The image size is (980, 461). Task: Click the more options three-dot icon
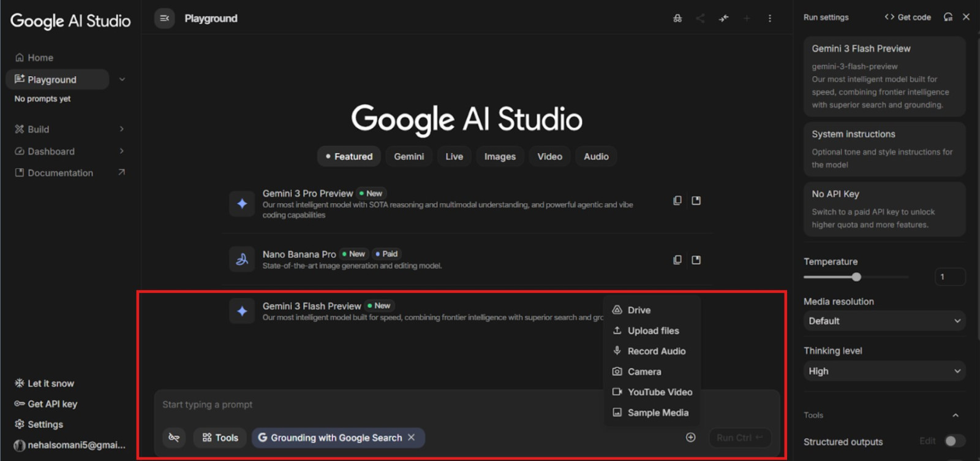(x=769, y=18)
